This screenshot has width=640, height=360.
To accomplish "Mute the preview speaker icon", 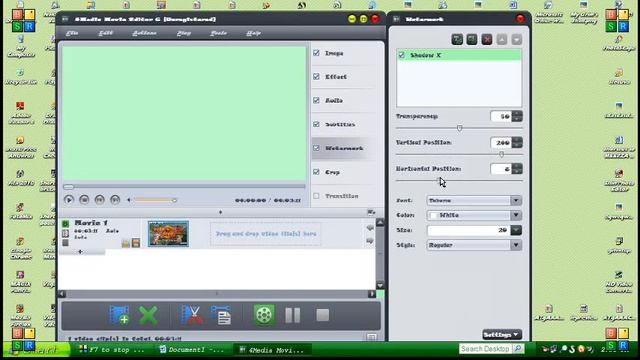I will (x=129, y=200).
